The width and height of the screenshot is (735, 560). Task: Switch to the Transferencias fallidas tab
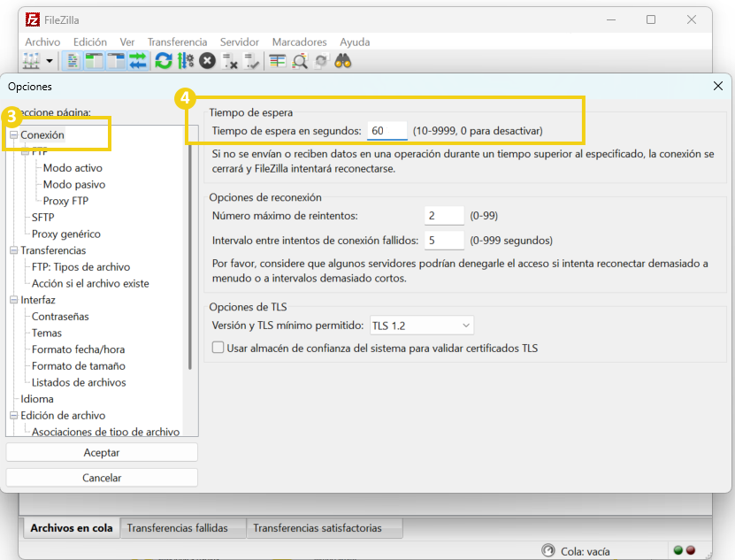point(177,528)
